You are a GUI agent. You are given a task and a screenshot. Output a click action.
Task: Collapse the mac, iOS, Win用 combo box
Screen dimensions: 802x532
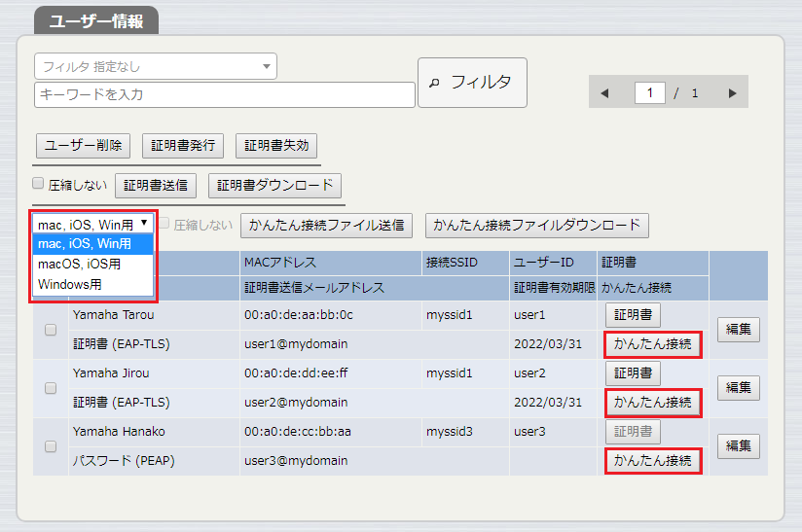click(93, 224)
